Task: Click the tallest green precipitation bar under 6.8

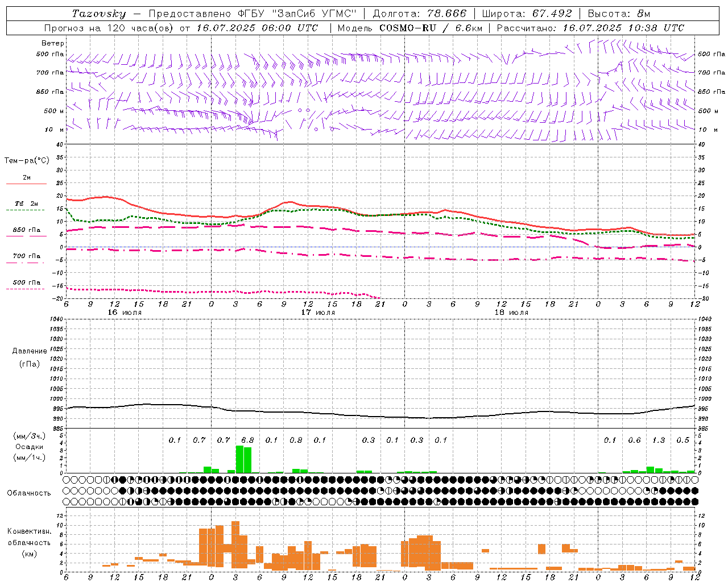Action: tap(239, 459)
